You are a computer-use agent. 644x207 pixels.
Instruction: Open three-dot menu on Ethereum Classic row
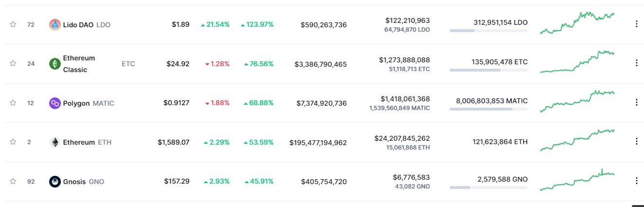click(x=636, y=63)
